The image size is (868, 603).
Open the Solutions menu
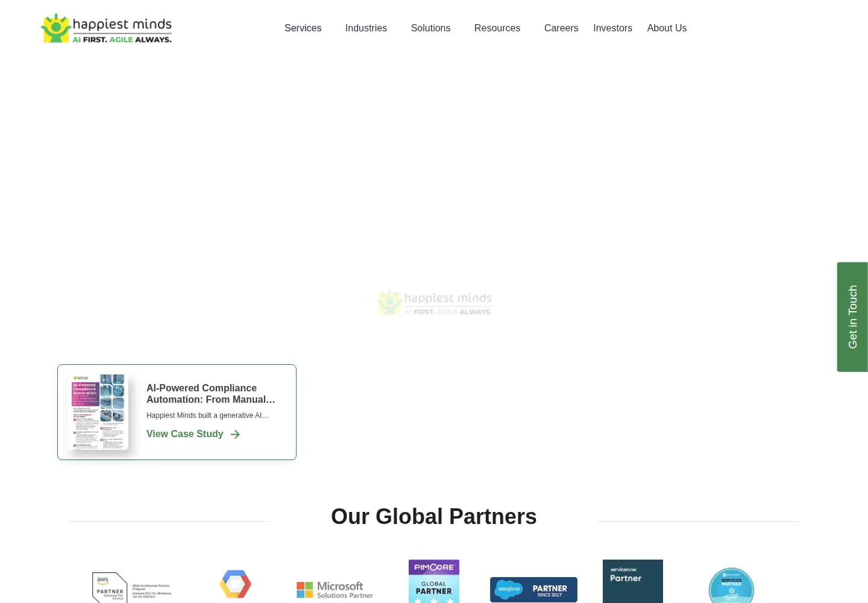[x=430, y=28]
